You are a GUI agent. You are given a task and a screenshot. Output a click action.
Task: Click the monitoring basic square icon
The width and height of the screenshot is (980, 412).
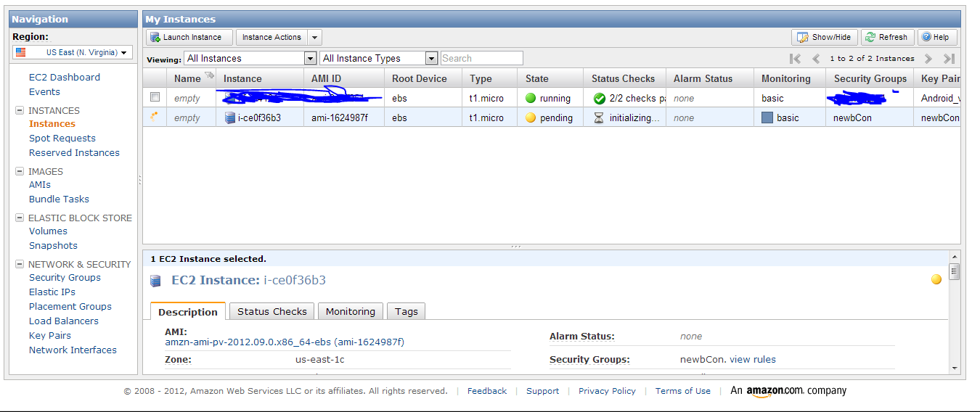pyautogui.click(x=767, y=118)
